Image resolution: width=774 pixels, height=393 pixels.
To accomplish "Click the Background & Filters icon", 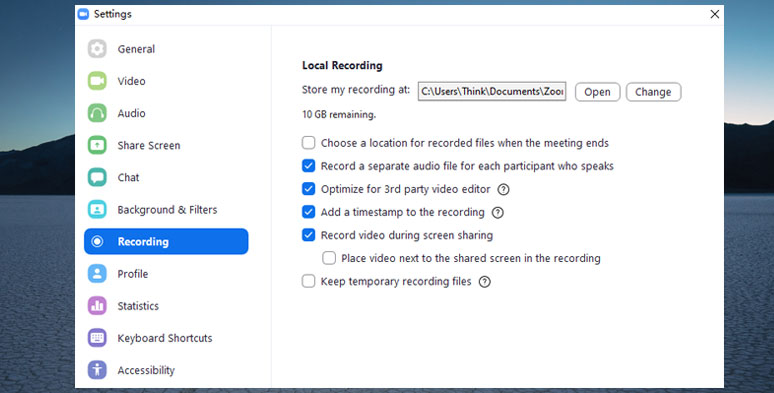I will click(x=97, y=209).
